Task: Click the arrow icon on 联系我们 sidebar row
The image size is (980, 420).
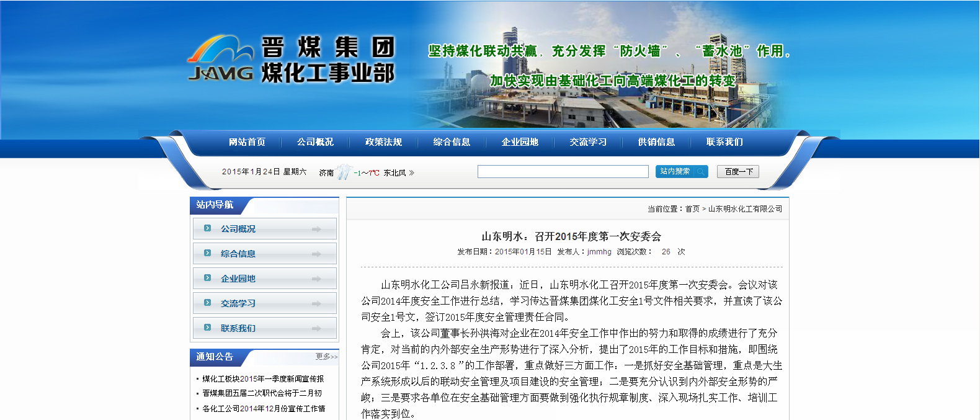Action: 316,329
